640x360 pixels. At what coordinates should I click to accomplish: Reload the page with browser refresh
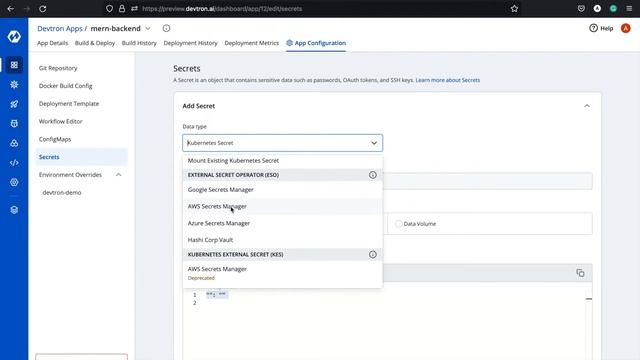[x=42, y=9]
